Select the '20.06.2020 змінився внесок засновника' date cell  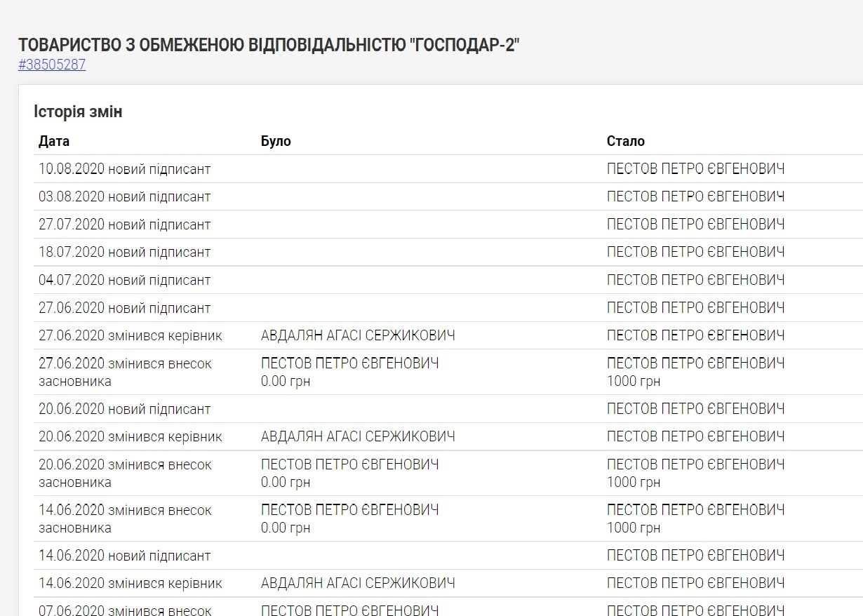[125, 474]
